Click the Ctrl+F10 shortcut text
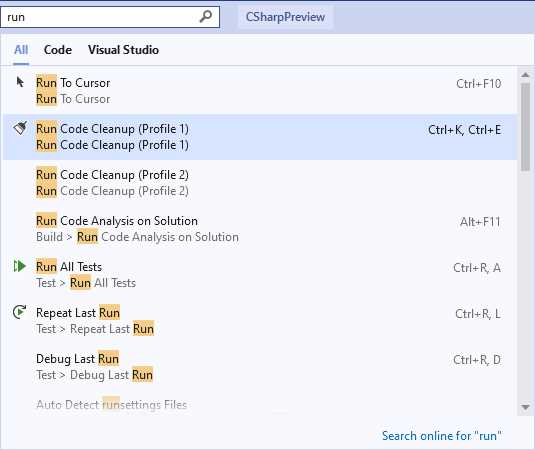 point(478,84)
